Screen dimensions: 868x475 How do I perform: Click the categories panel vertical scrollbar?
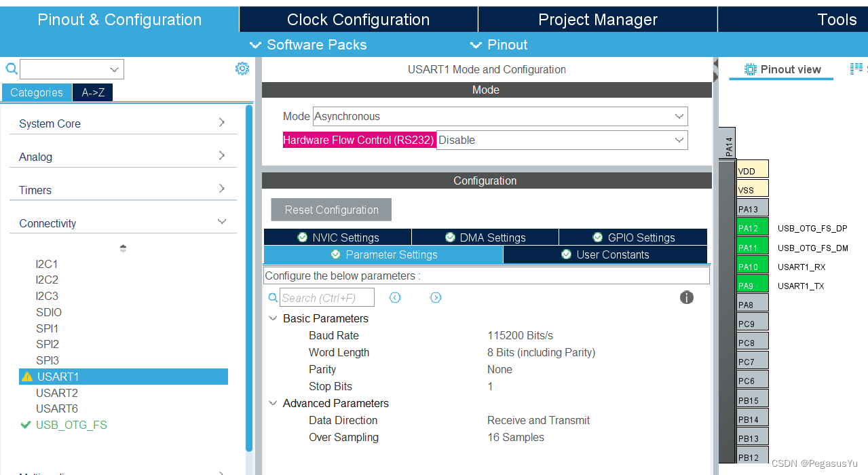click(x=249, y=271)
